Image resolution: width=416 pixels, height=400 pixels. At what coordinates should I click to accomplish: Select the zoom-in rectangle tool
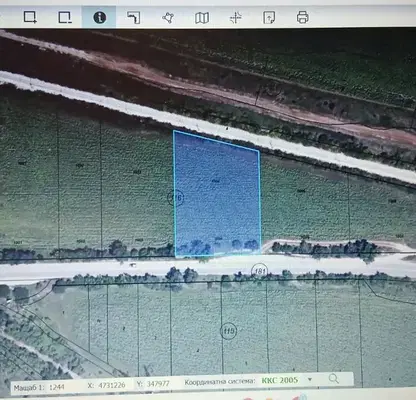coord(30,17)
